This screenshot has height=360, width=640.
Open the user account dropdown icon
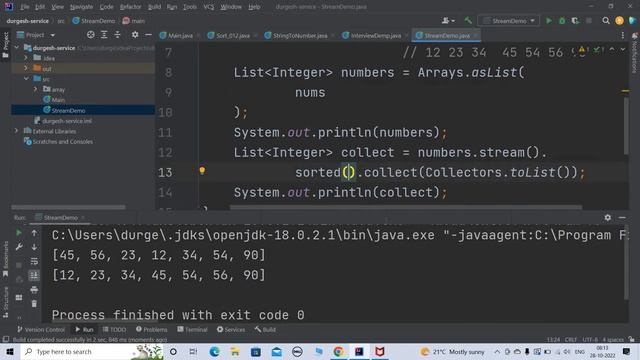pyautogui.click(x=448, y=20)
